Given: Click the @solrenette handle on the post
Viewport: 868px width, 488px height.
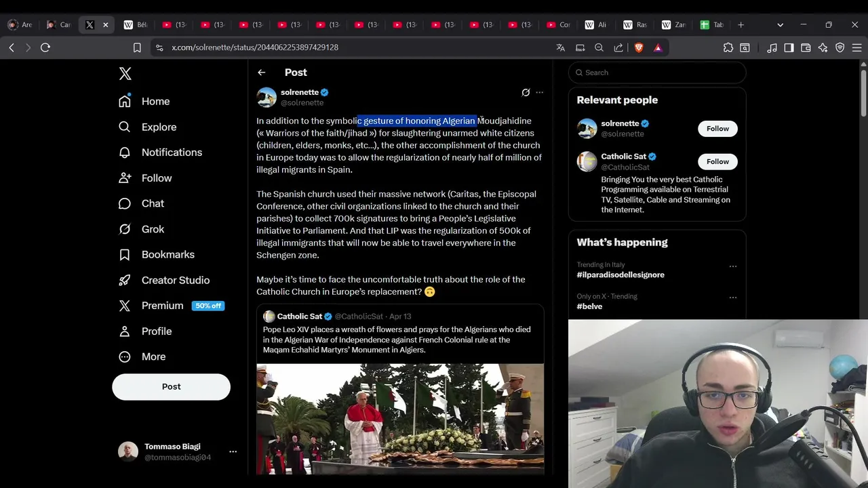Looking at the screenshot, I should tap(302, 103).
